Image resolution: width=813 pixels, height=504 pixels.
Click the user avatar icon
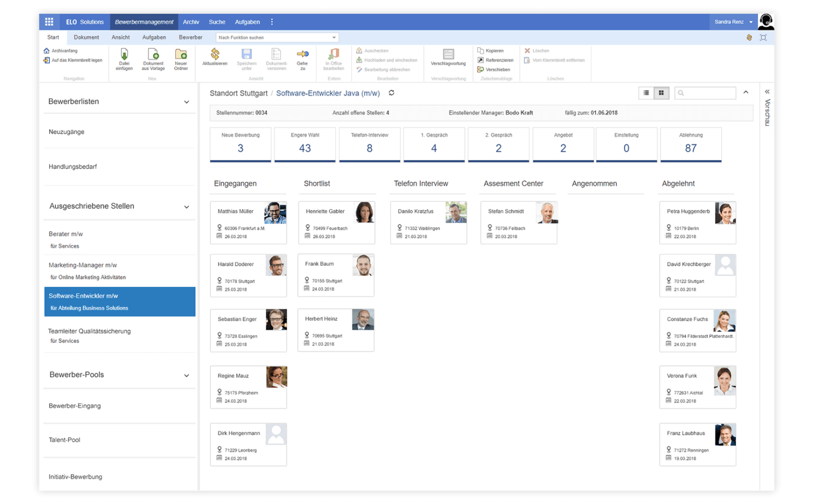point(766,22)
